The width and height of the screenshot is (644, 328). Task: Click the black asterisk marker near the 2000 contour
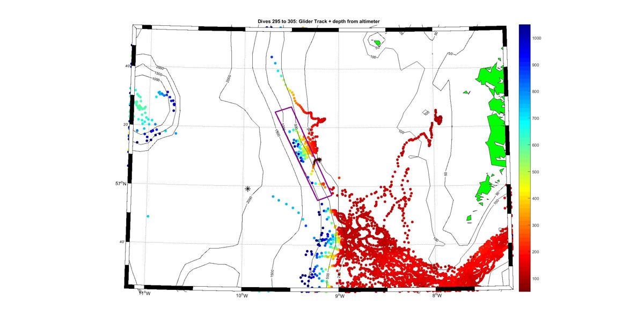click(248, 188)
